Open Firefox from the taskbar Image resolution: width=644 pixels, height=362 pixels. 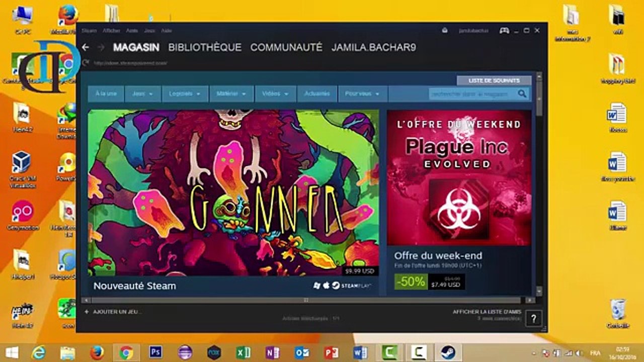tap(97, 352)
